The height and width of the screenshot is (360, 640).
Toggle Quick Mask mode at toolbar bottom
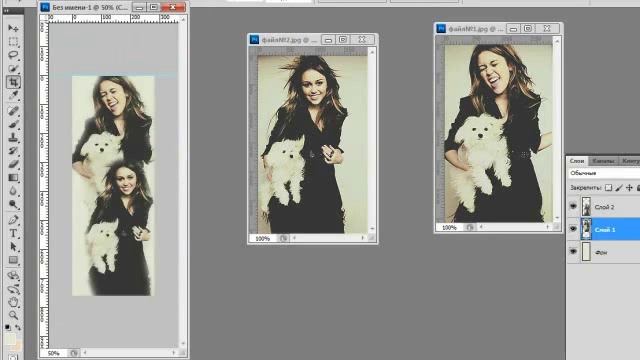coord(13,358)
